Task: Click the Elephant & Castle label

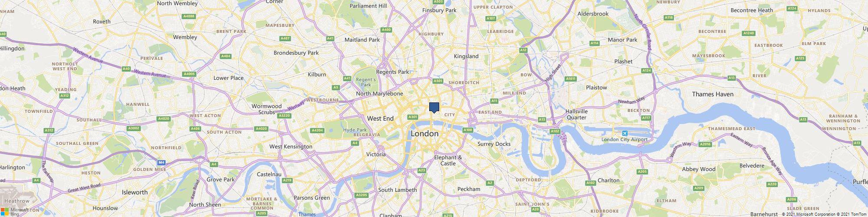Action: [448, 160]
